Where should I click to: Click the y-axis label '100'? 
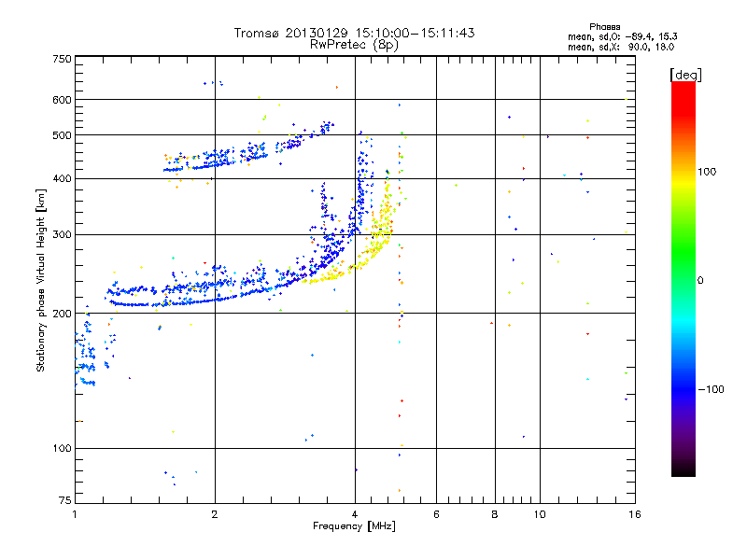coord(62,449)
